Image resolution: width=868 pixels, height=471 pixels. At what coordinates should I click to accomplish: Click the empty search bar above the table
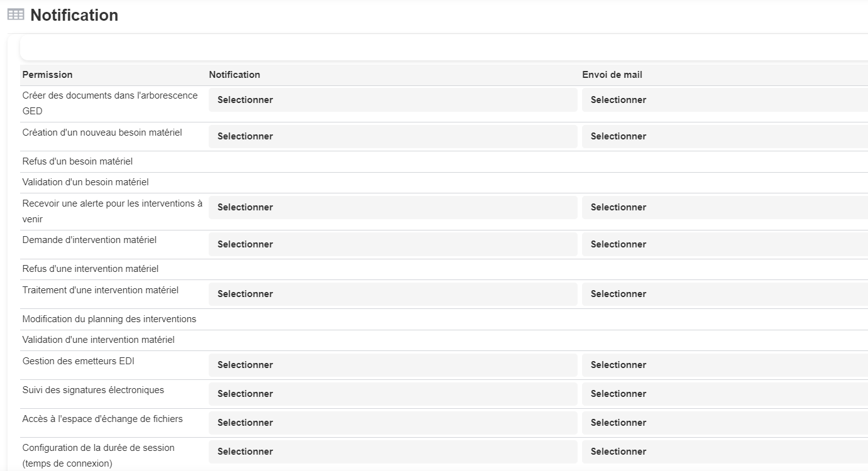(444, 48)
